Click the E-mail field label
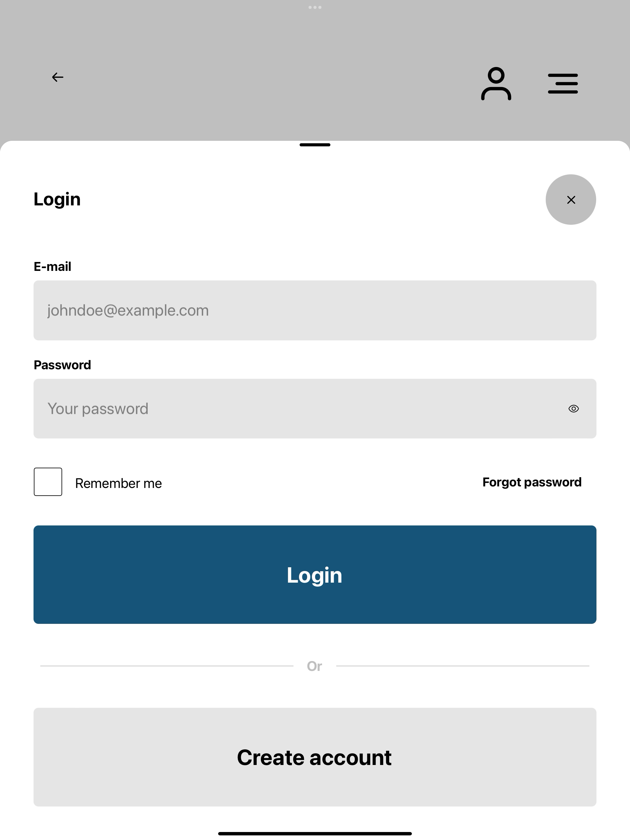 (52, 267)
